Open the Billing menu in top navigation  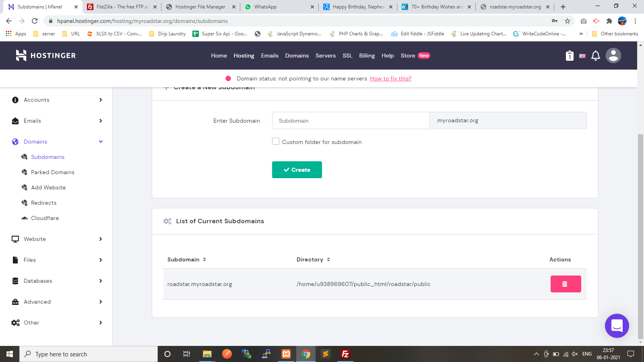pyautogui.click(x=367, y=56)
